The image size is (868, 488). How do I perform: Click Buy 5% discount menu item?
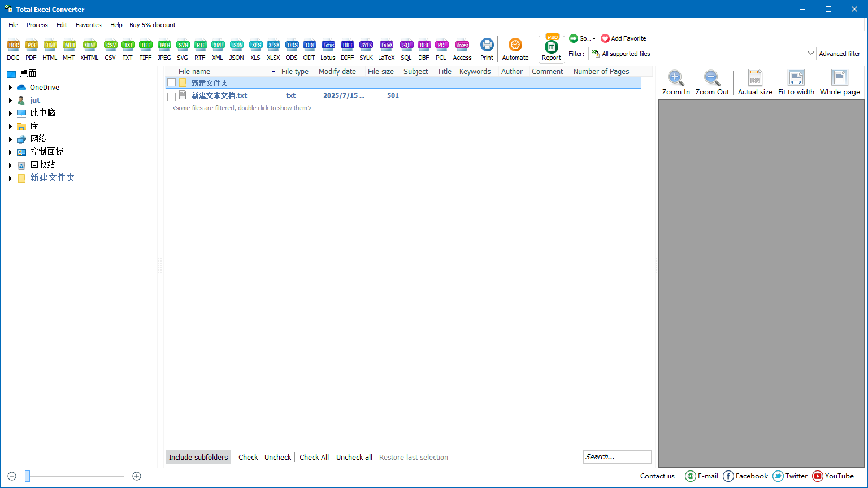click(x=153, y=25)
